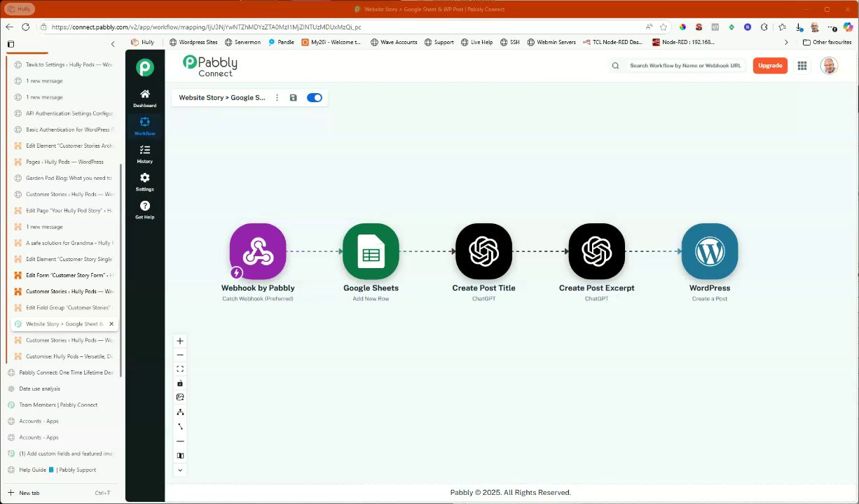Add this page to favourites with star icon
Screen dimensions: 859x504
click(664, 27)
